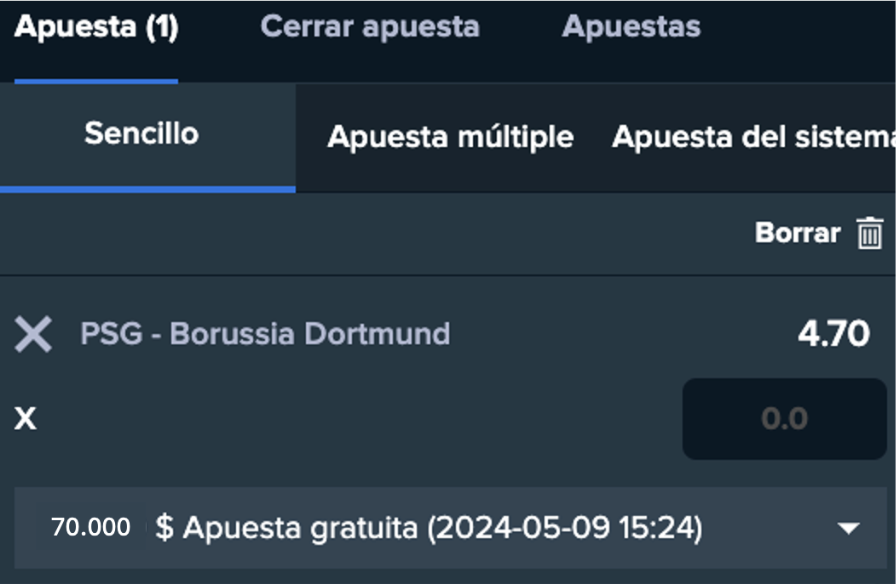The height and width of the screenshot is (584, 896).
Task: Click the blue underline beneath Sencillo
Action: 147,188
